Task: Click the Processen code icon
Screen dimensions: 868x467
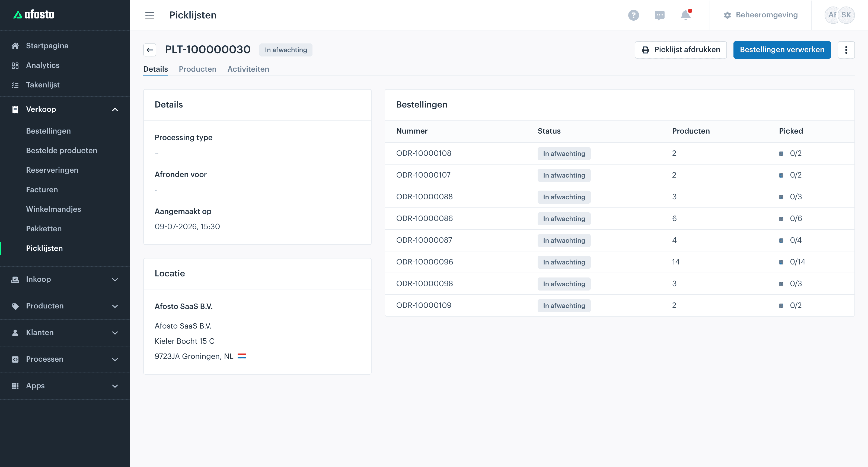Action: point(15,359)
